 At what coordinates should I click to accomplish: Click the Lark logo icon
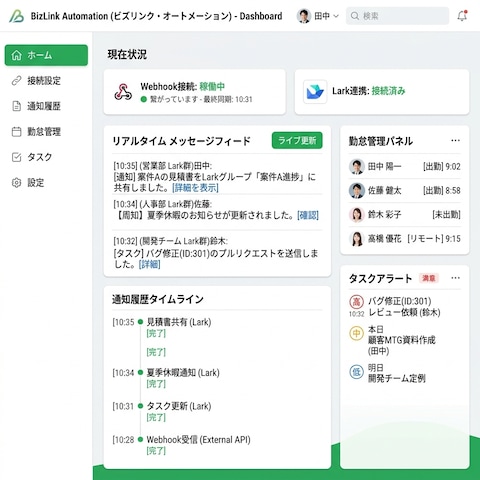315,92
